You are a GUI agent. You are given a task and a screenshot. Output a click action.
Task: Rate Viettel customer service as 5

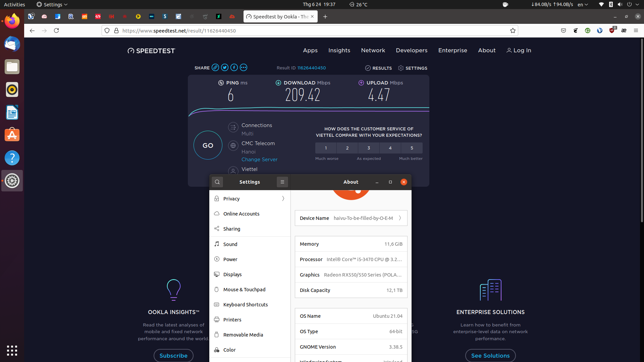pyautogui.click(x=412, y=148)
